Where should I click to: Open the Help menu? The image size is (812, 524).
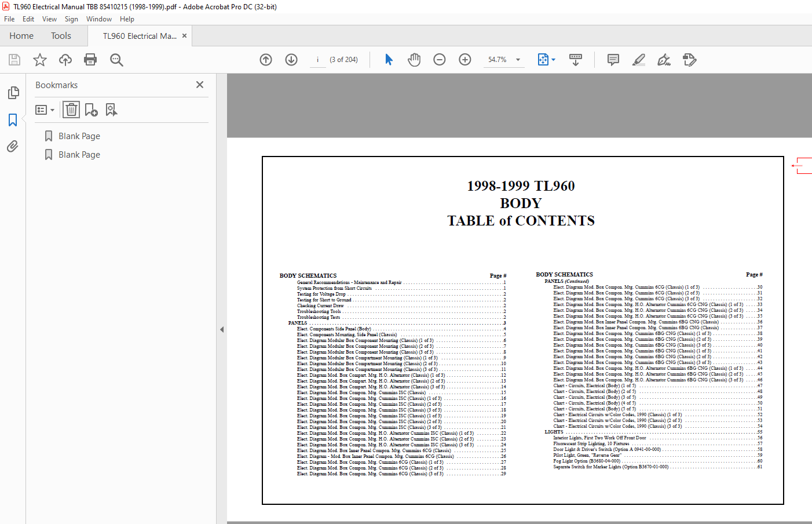(x=127, y=19)
